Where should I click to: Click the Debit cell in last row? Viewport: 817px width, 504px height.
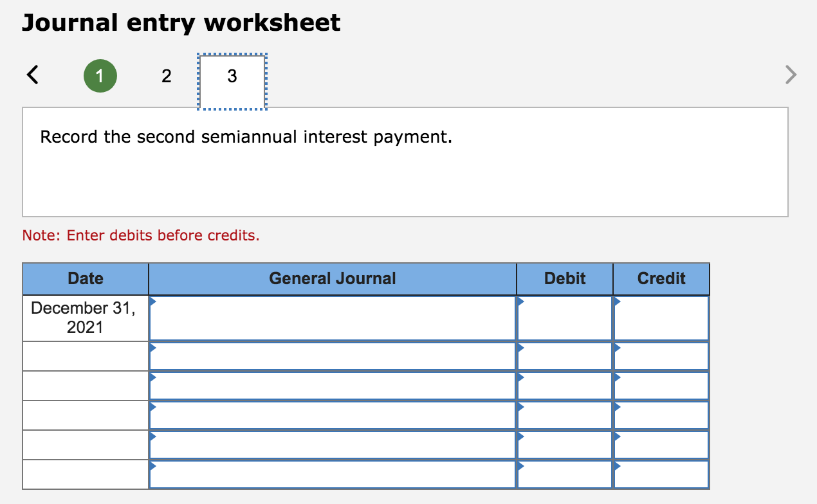pyautogui.click(x=565, y=474)
